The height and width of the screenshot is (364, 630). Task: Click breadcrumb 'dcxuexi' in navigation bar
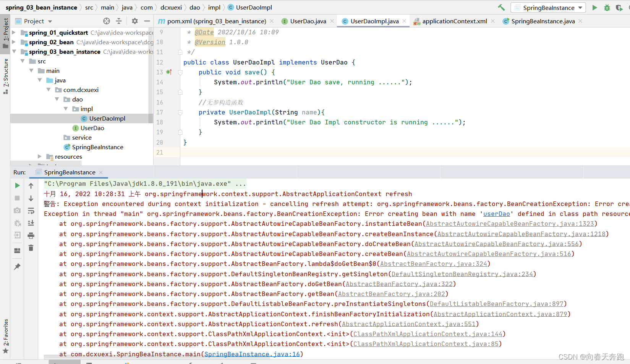click(171, 8)
